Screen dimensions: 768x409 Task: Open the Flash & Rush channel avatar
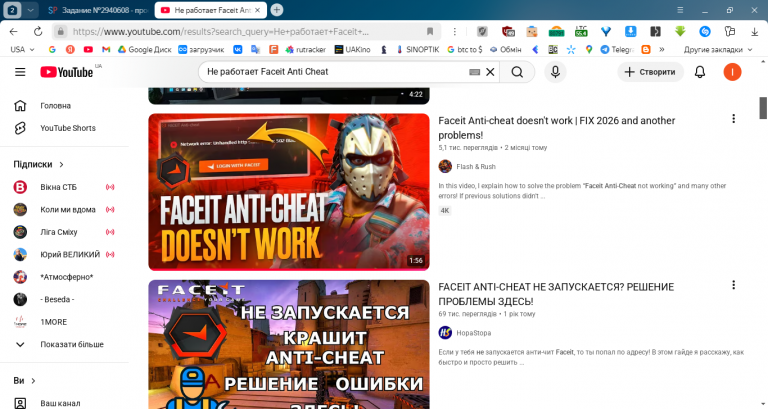click(445, 167)
